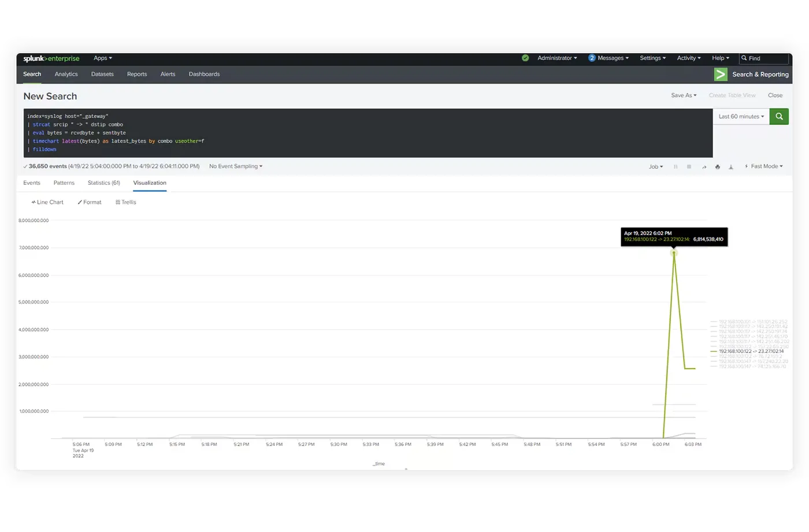Screen dimensions: 809x532
Task: Pause the search job
Action: pos(676,166)
